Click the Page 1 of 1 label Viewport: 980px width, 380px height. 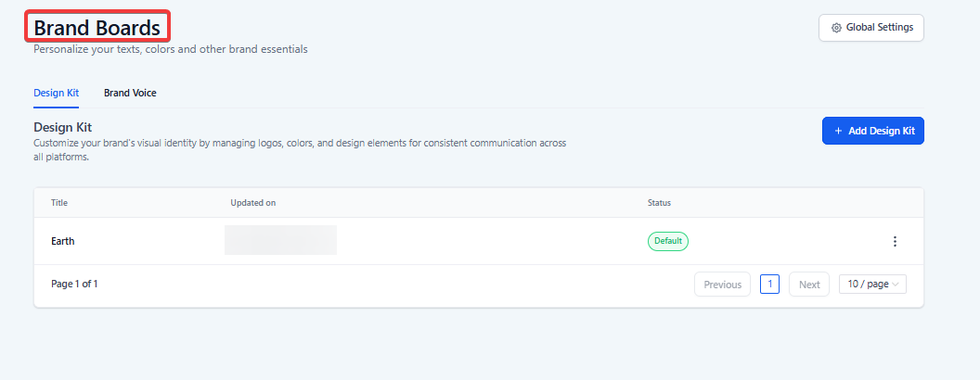coord(74,284)
